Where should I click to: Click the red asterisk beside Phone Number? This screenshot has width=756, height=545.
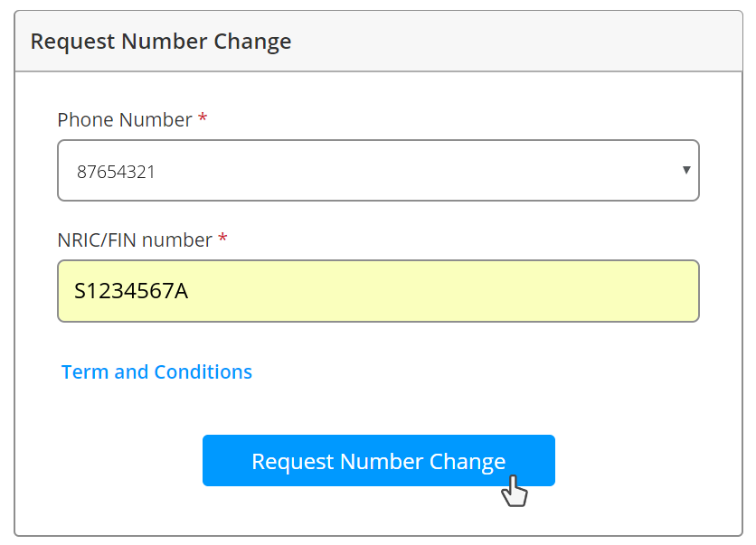(x=203, y=120)
